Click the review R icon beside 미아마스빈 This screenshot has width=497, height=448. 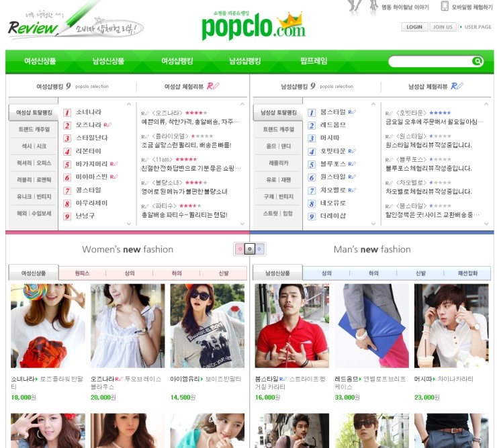tap(114, 177)
